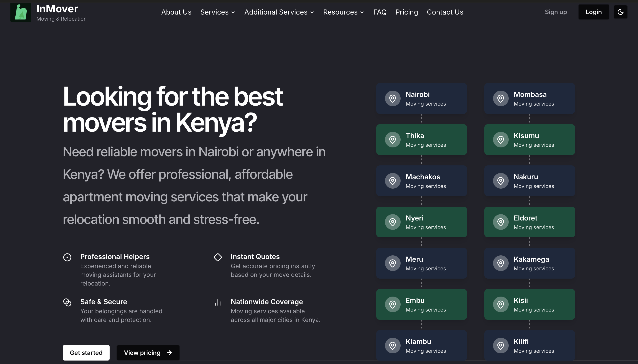The image size is (638, 364).
Task: Click the Kisii location pin icon
Action: (x=501, y=305)
